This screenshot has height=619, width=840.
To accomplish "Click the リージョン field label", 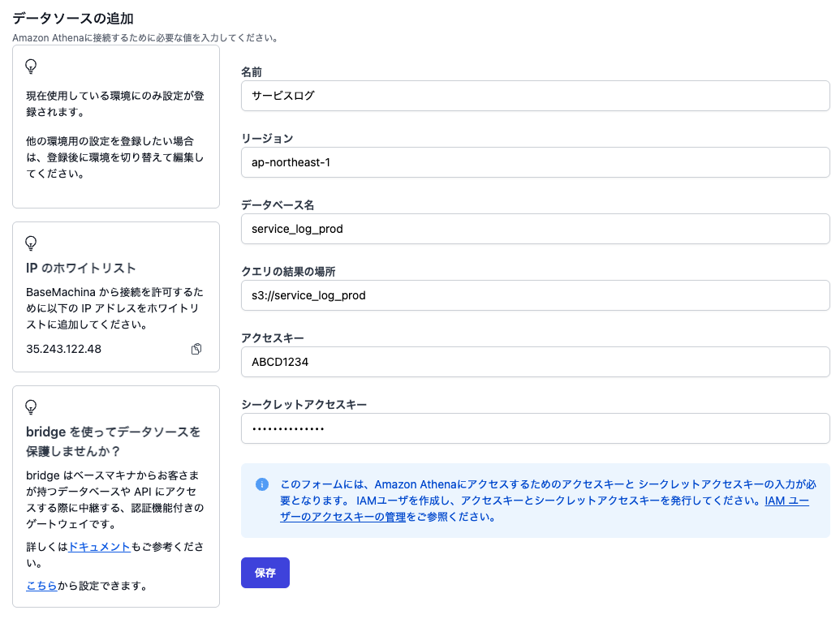I will [267, 139].
